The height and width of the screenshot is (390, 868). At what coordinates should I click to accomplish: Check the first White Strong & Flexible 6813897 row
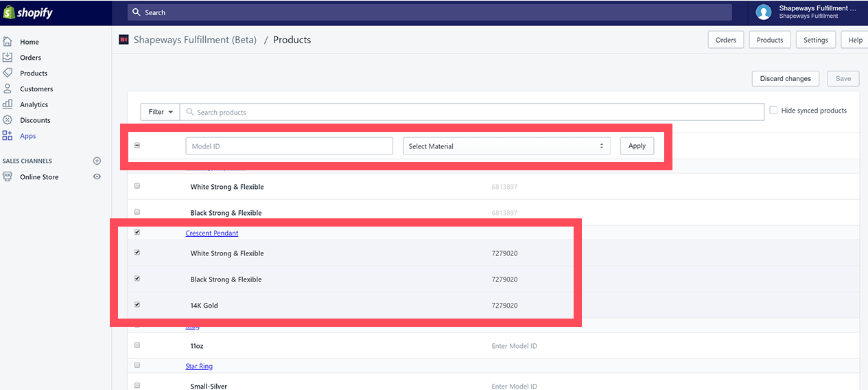137,186
